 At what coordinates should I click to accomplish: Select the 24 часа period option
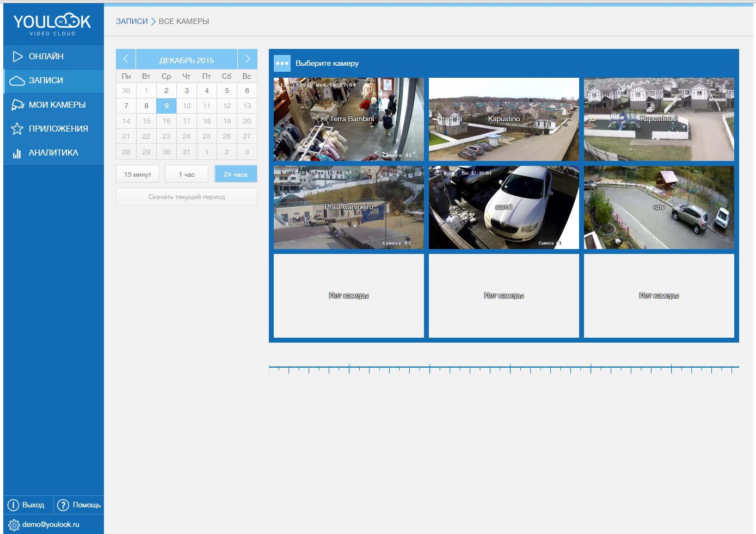point(236,175)
